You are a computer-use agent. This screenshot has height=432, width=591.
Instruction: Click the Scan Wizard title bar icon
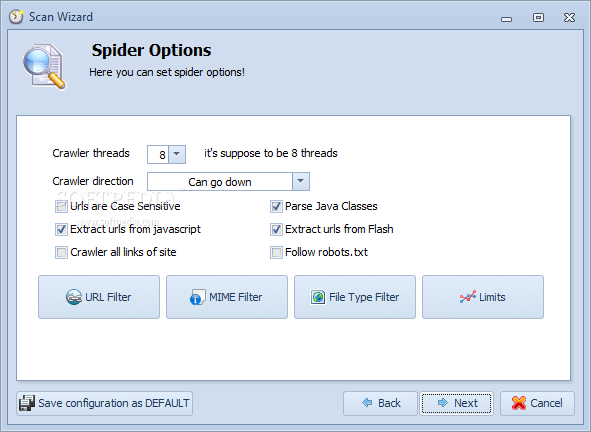(16, 17)
